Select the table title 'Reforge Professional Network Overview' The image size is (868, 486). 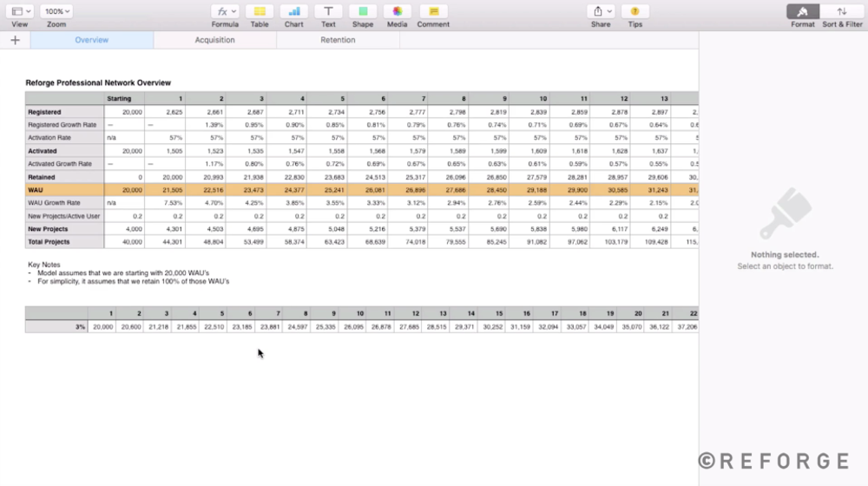click(x=98, y=82)
